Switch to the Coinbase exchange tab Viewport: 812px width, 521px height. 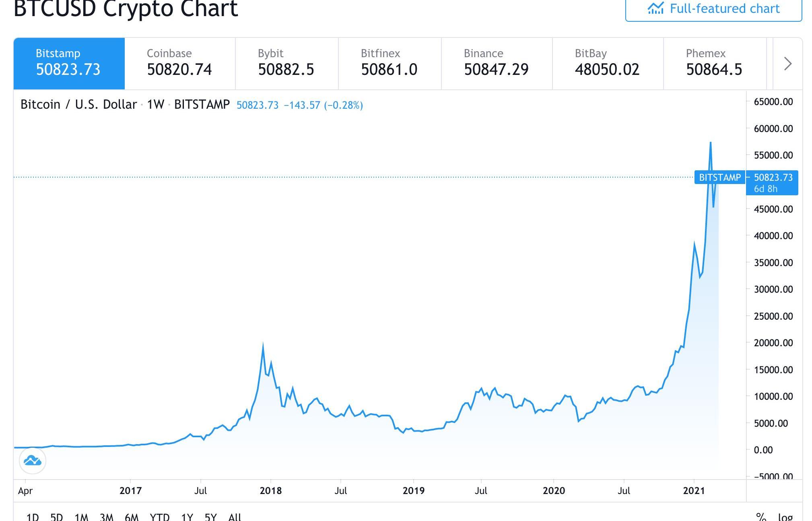coord(179,63)
